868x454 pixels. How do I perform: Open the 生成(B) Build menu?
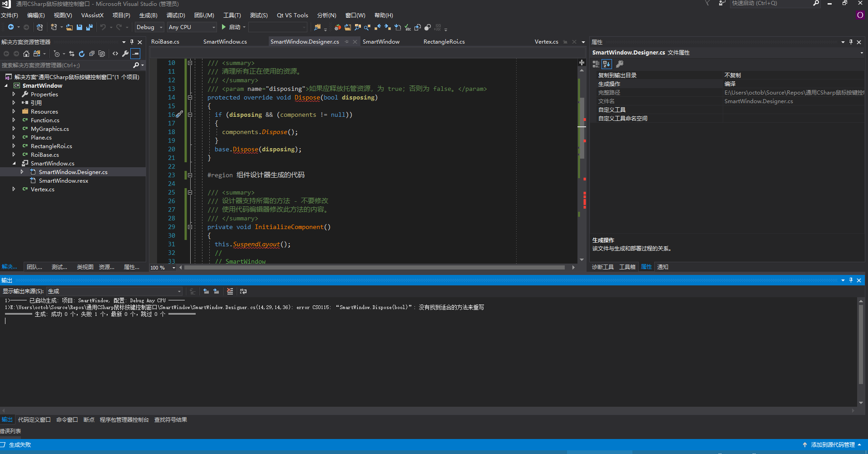(148, 15)
